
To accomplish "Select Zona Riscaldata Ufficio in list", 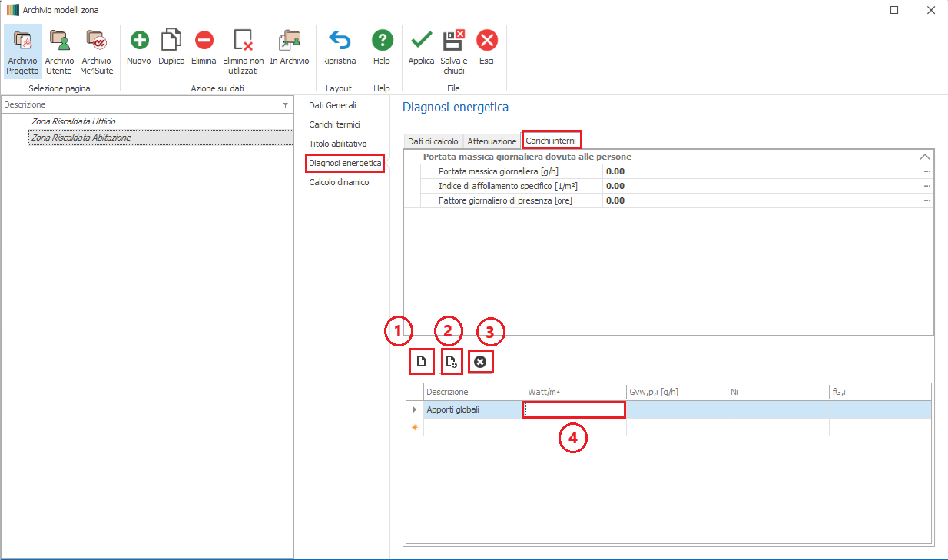I will coord(73,121).
